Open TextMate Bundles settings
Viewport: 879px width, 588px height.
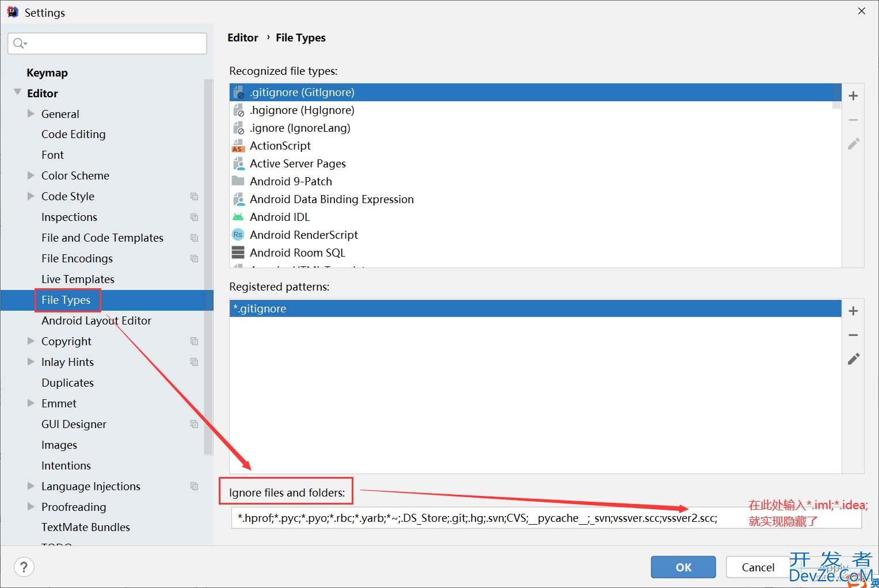pos(86,527)
